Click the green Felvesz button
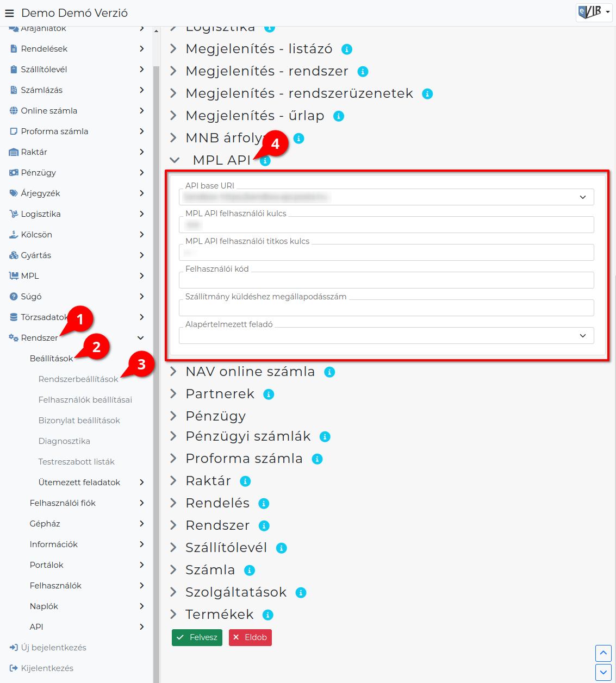616x683 pixels. [x=197, y=637]
